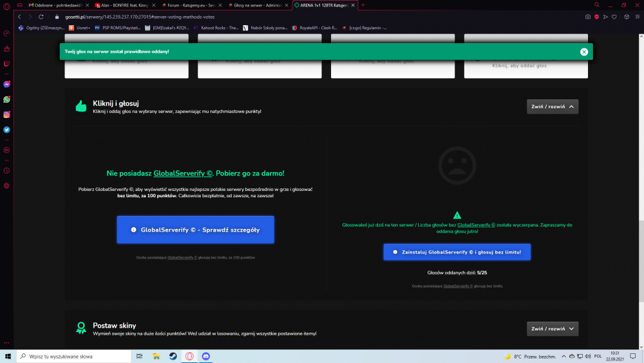The width and height of the screenshot is (644, 363).
Task: Open GlobalServerify link in green heading
Action: point(183,173)
